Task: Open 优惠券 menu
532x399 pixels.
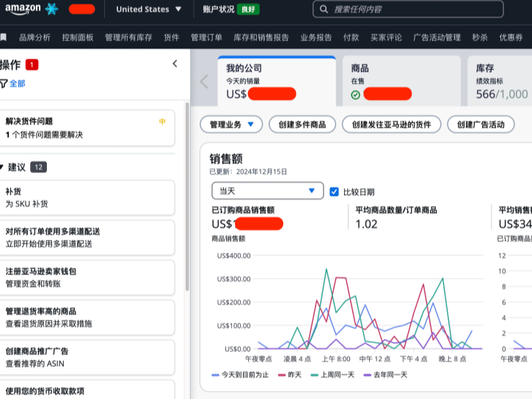Action: (511, 37)
